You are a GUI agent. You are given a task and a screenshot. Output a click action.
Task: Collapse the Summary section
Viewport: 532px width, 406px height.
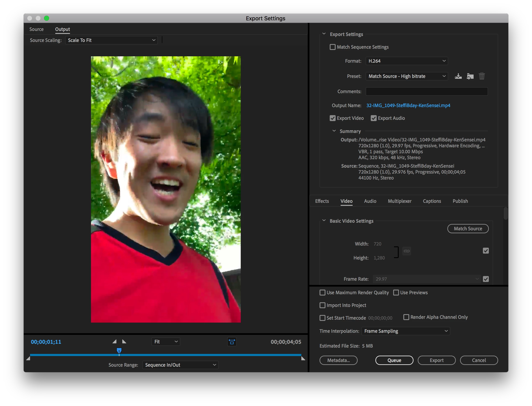pos(334,131)
